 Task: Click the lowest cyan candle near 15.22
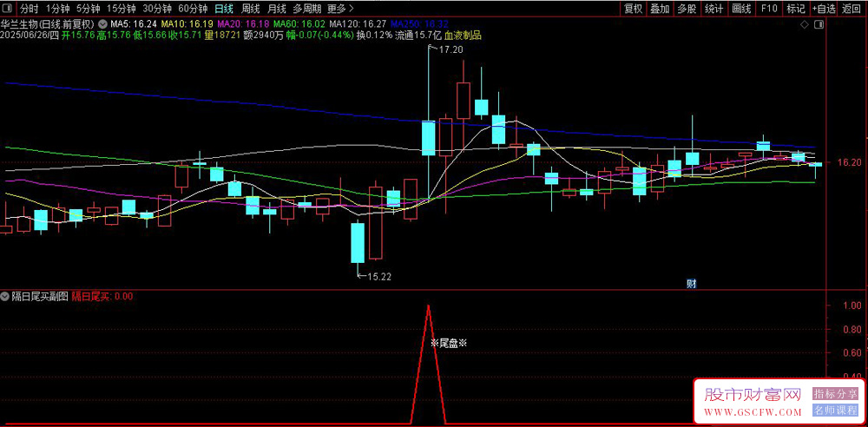(x=358, y=243)
